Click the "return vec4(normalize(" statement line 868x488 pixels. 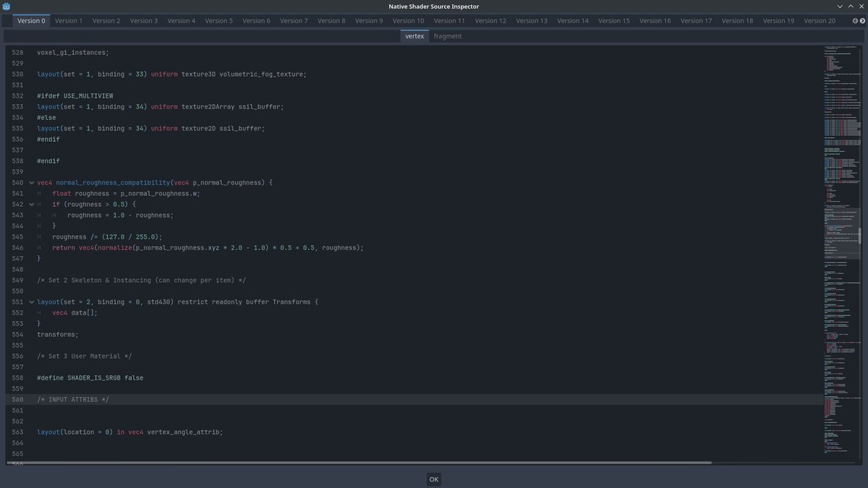click(208, 248)
